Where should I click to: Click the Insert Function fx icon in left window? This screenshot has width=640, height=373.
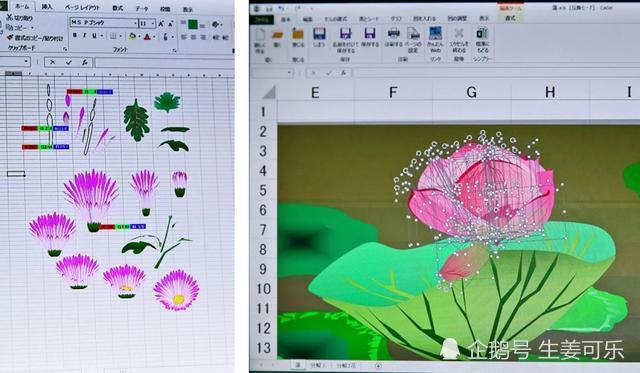coord(84,62)
